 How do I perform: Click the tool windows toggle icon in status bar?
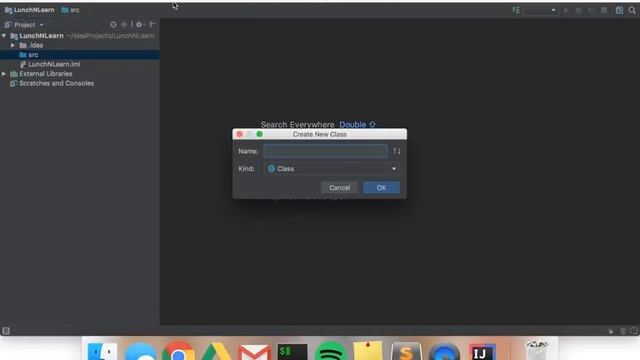point(6,331)
